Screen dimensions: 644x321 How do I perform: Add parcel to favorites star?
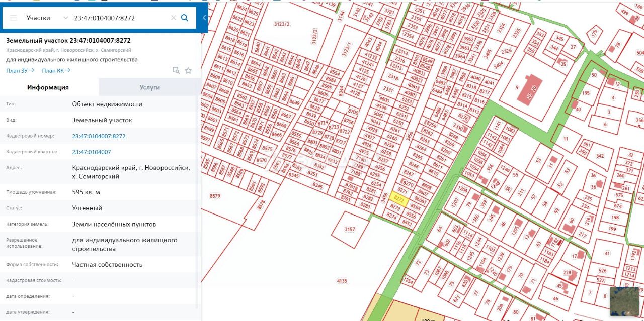coord(188,71)
